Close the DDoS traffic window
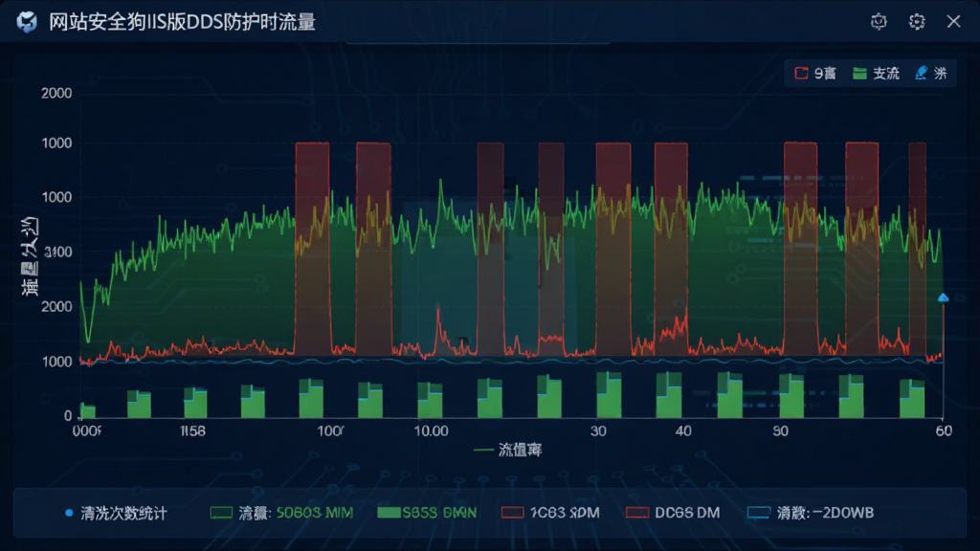Image resolution: width=980 pixels, height=551 pixels. (954, 21)
